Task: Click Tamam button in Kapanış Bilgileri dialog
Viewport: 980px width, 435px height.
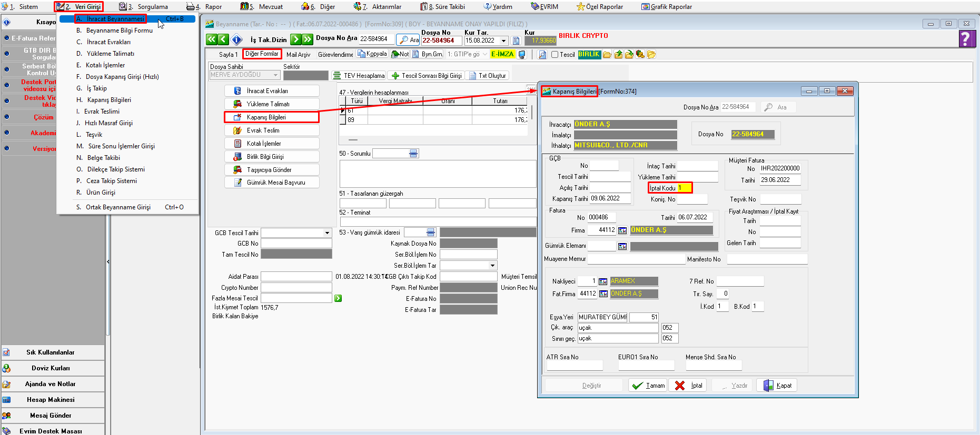Action: 648,386
